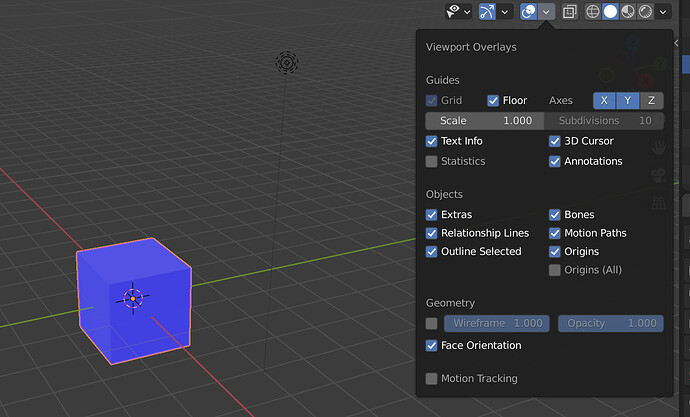Uncheck Outline Selected checkbox
Screen dimensions: 690x417
point(431,252)
